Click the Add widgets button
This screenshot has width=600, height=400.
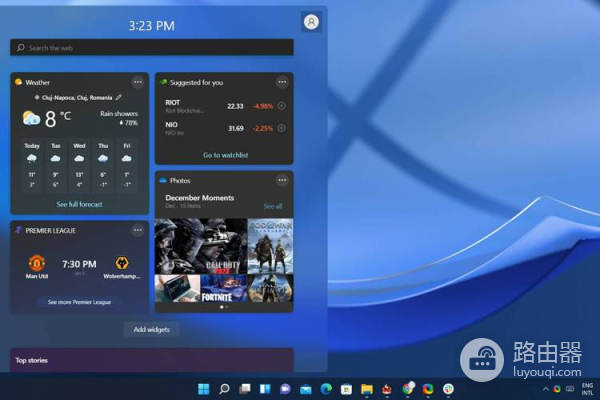[152, 329]
